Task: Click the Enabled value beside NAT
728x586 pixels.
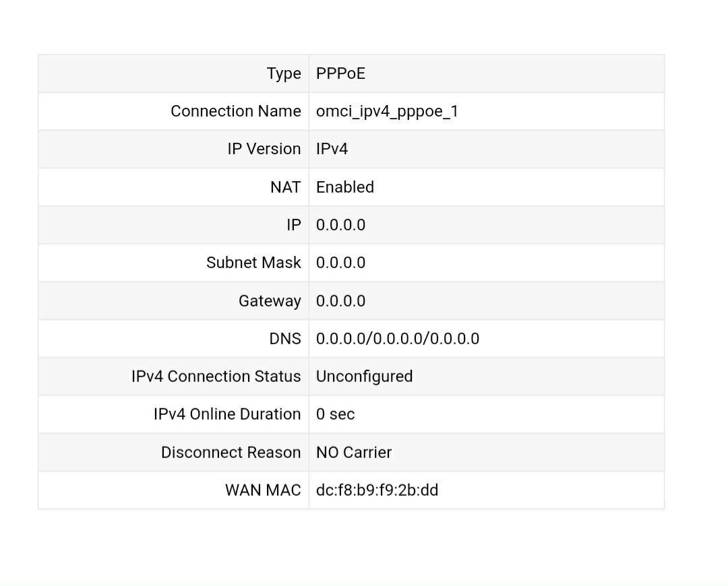Action: coord(344,187)
